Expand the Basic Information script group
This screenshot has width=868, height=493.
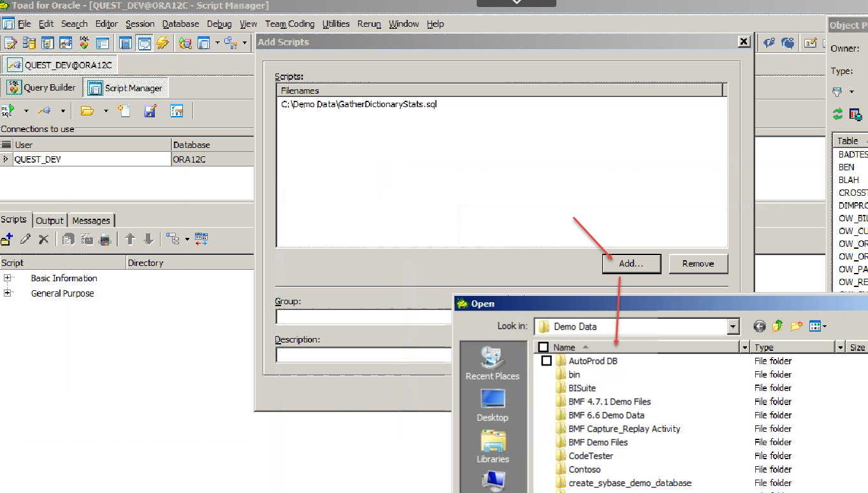pos(8,278)
